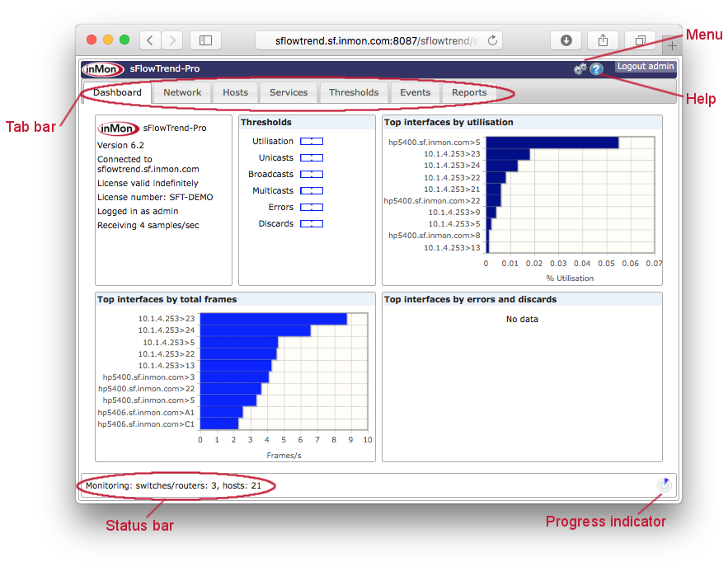The image size is (728, 571).
Task: Switch to the Services tab
Action: [x=289, y=92]
